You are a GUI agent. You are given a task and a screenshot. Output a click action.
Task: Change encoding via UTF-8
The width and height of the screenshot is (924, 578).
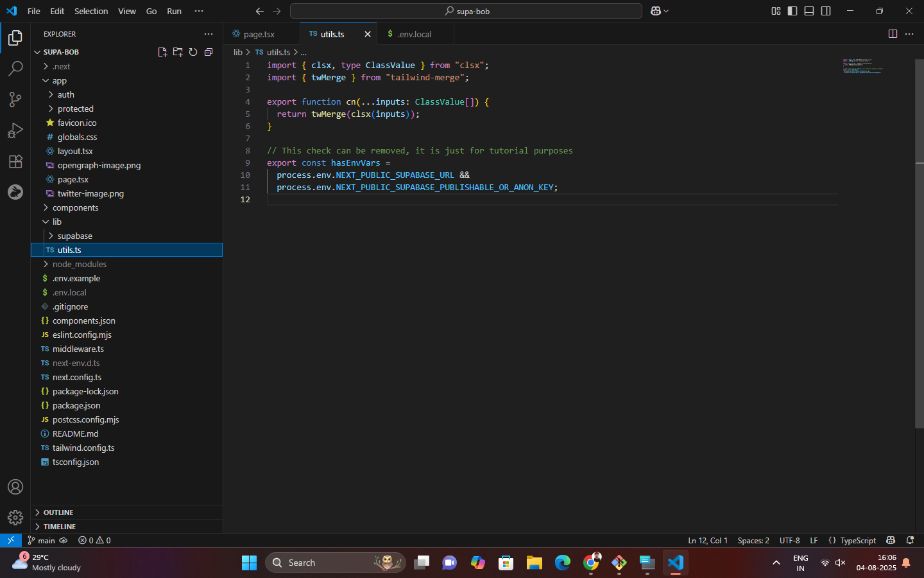789,540
